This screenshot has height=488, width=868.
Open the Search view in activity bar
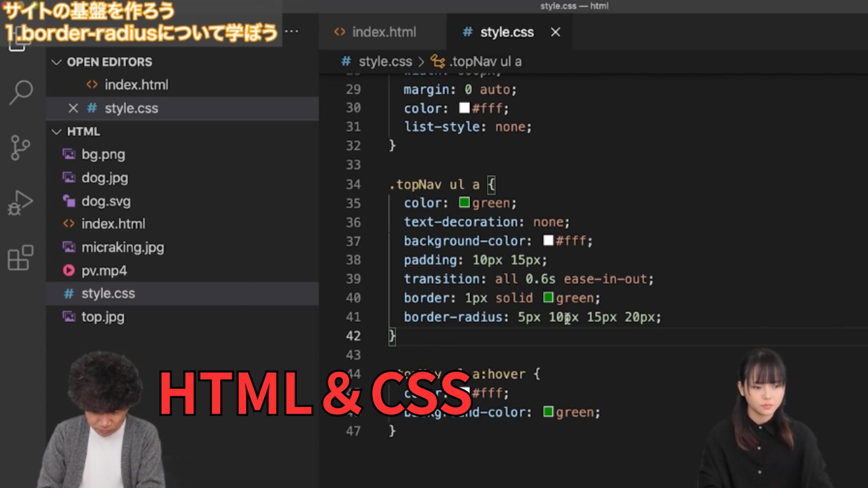tap(21, 92)
